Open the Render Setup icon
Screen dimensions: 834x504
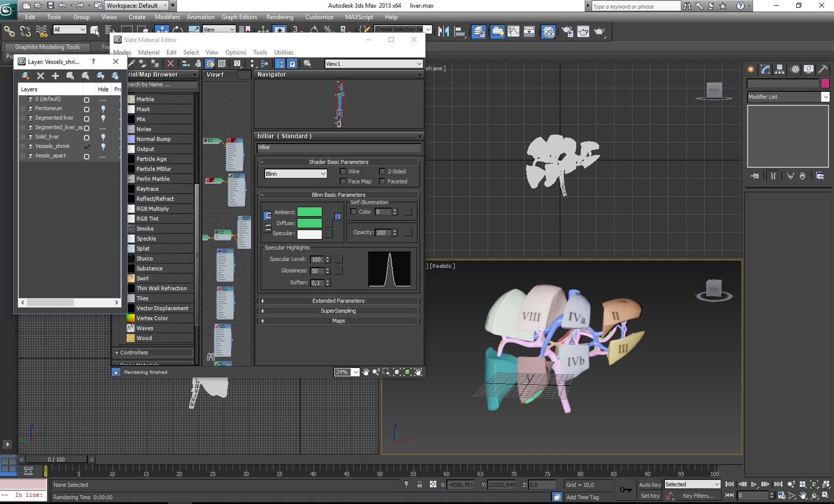coord(567,31)
